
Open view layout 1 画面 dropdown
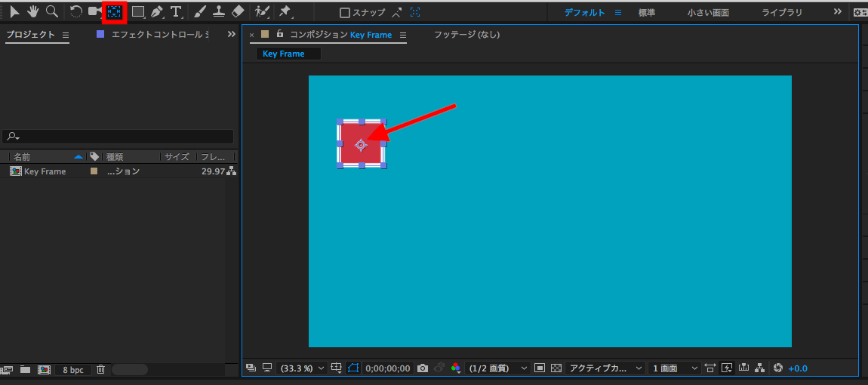tap(674, 368)
